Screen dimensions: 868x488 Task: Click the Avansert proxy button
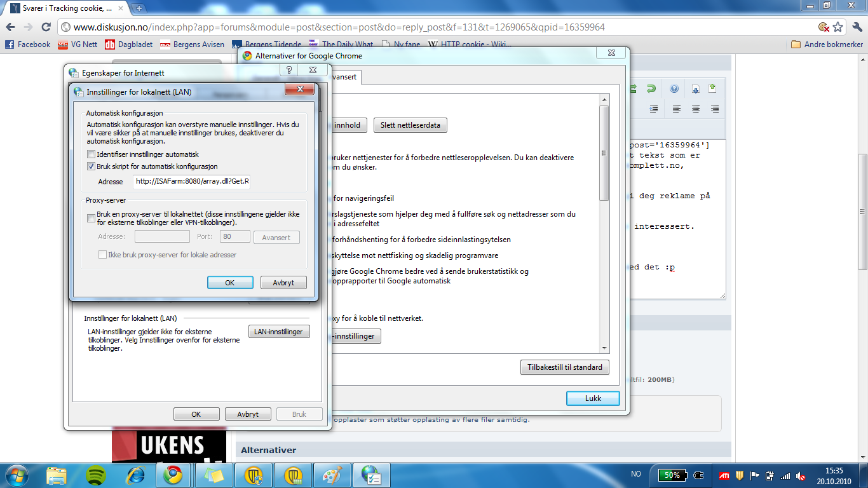(276, 238)
